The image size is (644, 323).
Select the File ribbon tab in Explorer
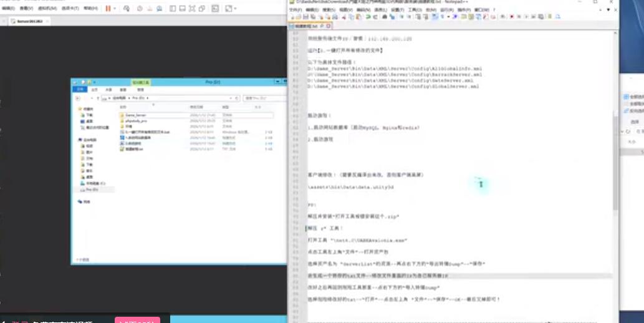pos(79,90)
